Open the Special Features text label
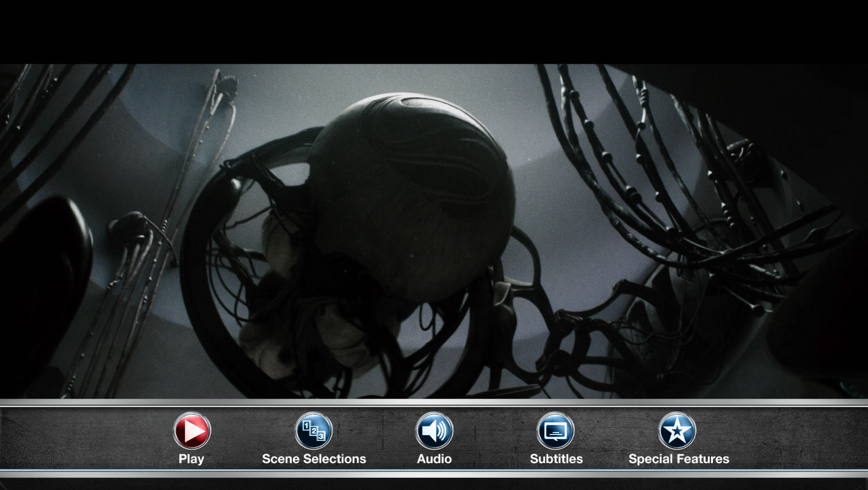Viewport: 868px width, 490px height. [x=678, y=459]
